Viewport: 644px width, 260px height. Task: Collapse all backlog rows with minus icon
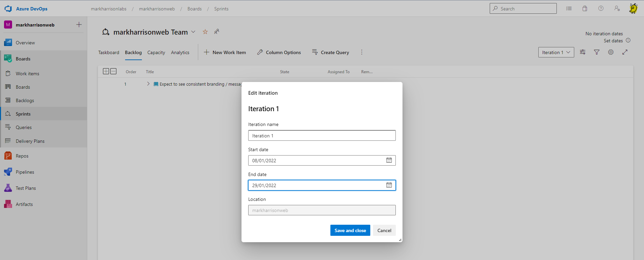(x=113, y=71)
